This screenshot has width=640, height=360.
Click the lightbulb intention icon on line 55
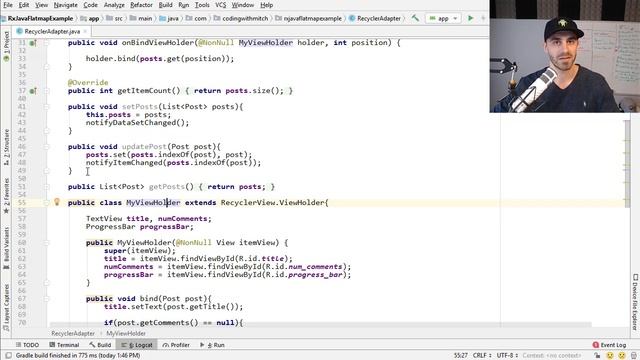click(x=57, y=202)
